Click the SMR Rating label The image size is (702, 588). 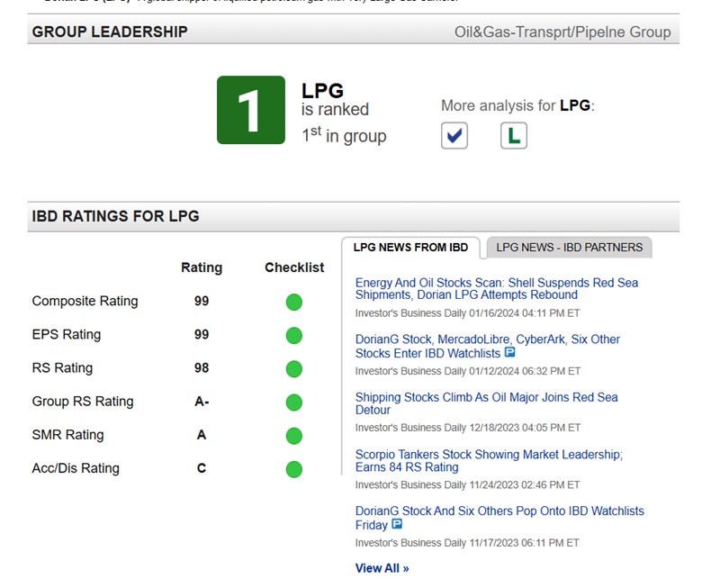(68, 435)
